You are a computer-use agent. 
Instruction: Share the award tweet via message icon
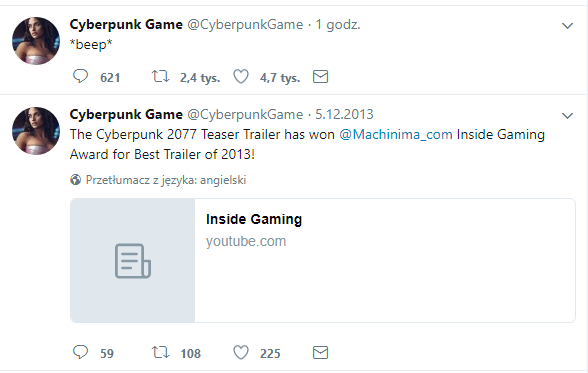click(320, 352)
